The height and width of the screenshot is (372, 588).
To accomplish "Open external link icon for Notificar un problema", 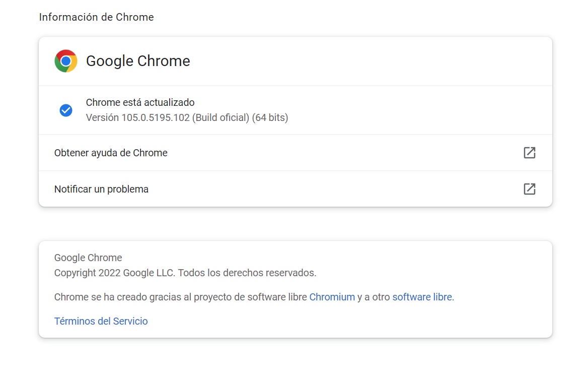I will (529, 189).
